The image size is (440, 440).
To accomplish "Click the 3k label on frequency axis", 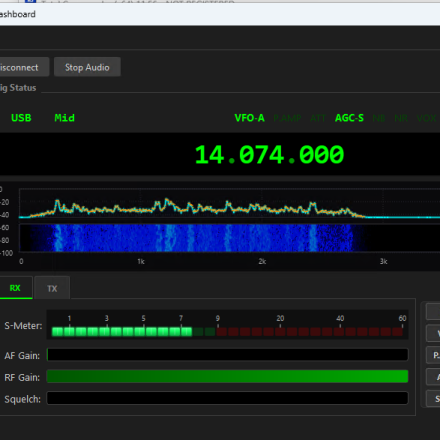I will pos(384,262).
